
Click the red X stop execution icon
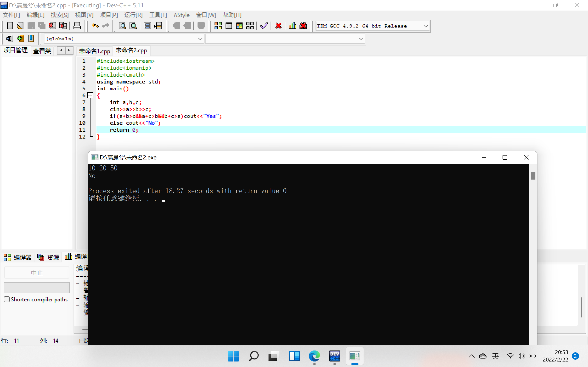278,26
